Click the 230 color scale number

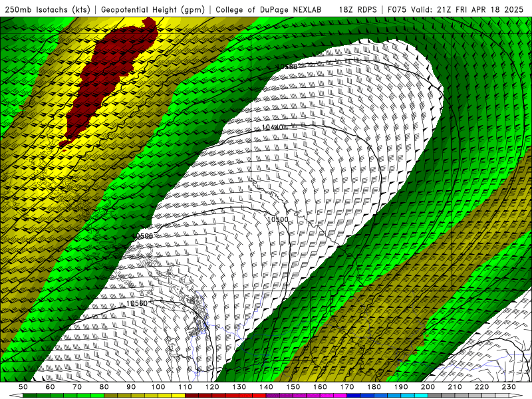pos(509,387)
